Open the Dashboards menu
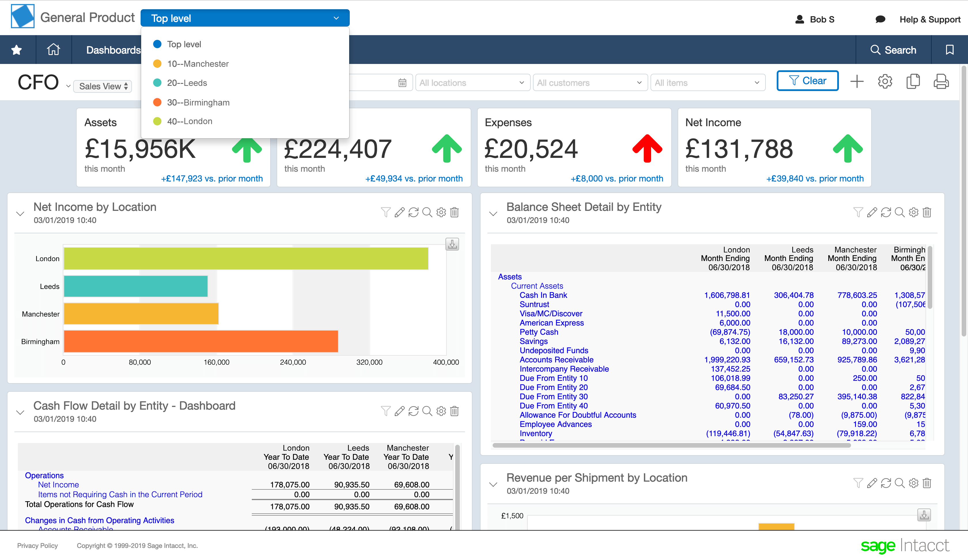This screenshot has height=560, width=968. click(113, 50)
